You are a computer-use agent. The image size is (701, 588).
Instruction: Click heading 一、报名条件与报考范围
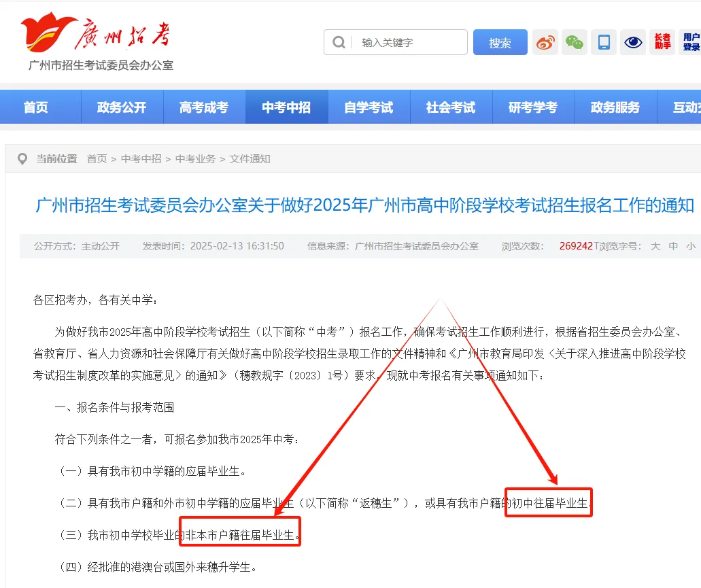pyautogui.click(x=114, y=407)
